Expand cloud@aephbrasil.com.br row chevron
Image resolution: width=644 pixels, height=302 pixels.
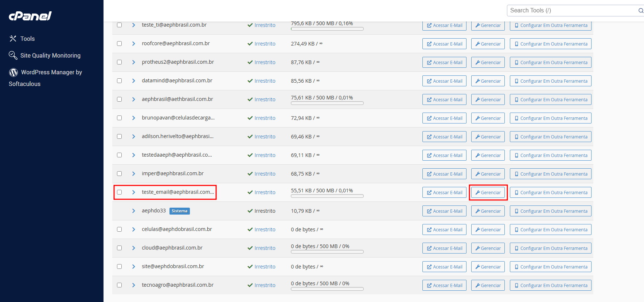click(x=134, y=248)
